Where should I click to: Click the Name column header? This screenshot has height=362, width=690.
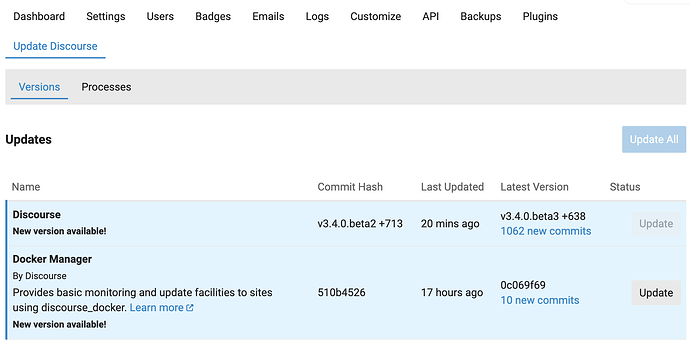tap(26, 187)
